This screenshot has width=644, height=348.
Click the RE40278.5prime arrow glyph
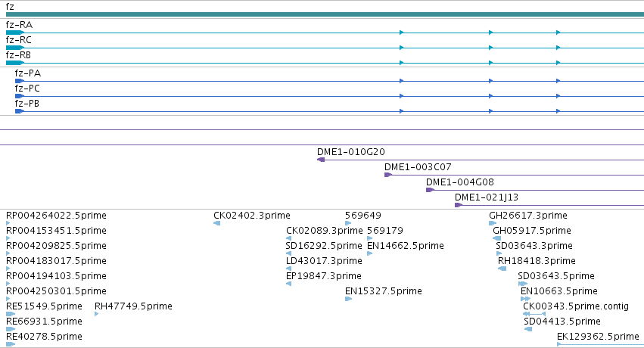pos(11,344)
